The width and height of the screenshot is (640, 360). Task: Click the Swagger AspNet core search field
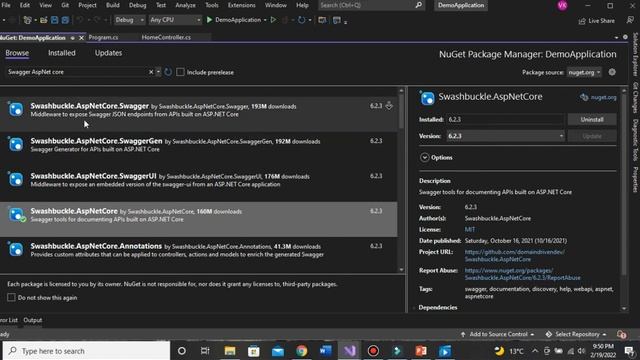[x=77, y=72]
